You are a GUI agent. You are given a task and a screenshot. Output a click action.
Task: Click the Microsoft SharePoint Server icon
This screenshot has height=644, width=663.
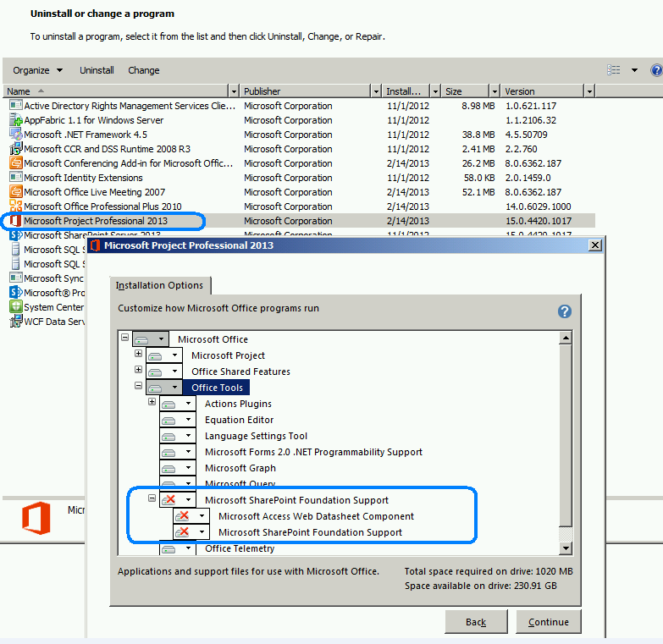15,235
